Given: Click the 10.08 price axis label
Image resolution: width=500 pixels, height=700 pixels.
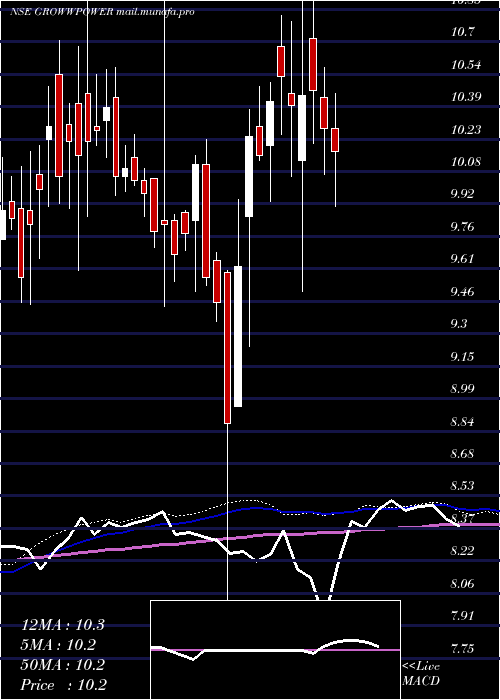Looking at the screenshot, I should [466, 161].
